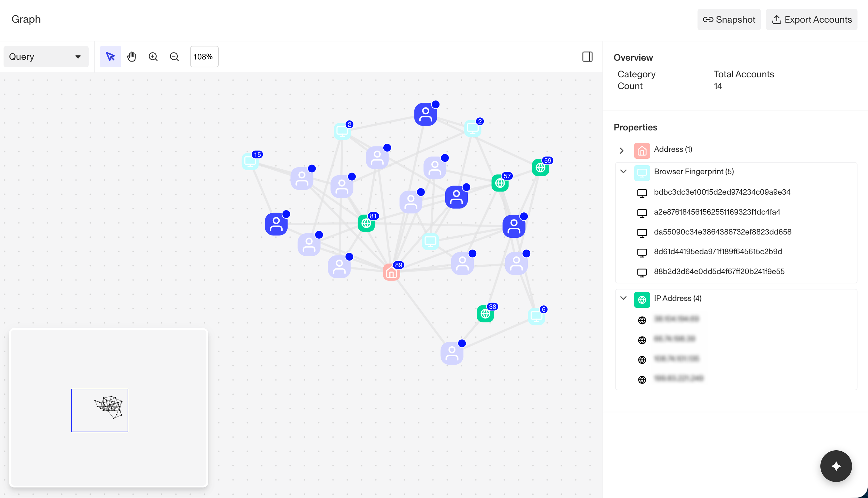Collapse the Browser Fingerprint (5) group
The image size is (868, 498).
click(623, 171)
